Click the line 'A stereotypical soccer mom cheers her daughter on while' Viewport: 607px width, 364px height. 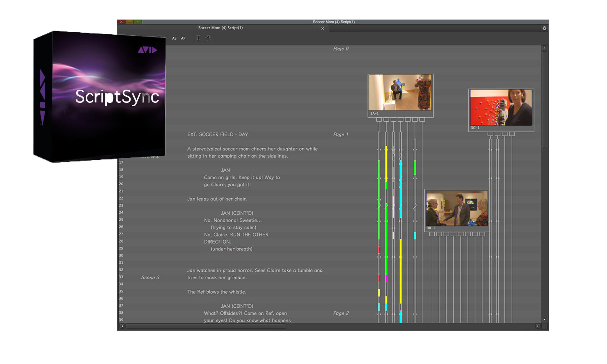(x=252, y=149)
